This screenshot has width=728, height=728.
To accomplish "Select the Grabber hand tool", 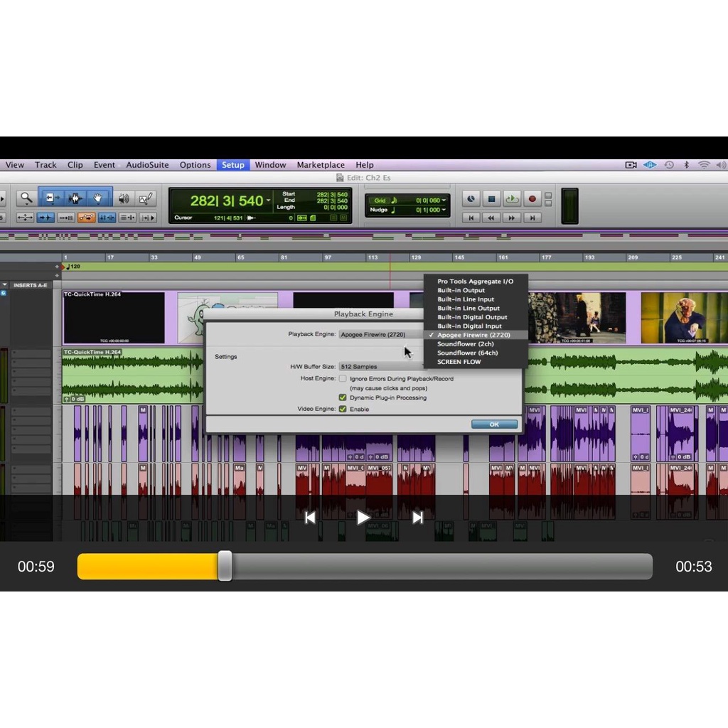I will 98,199.
